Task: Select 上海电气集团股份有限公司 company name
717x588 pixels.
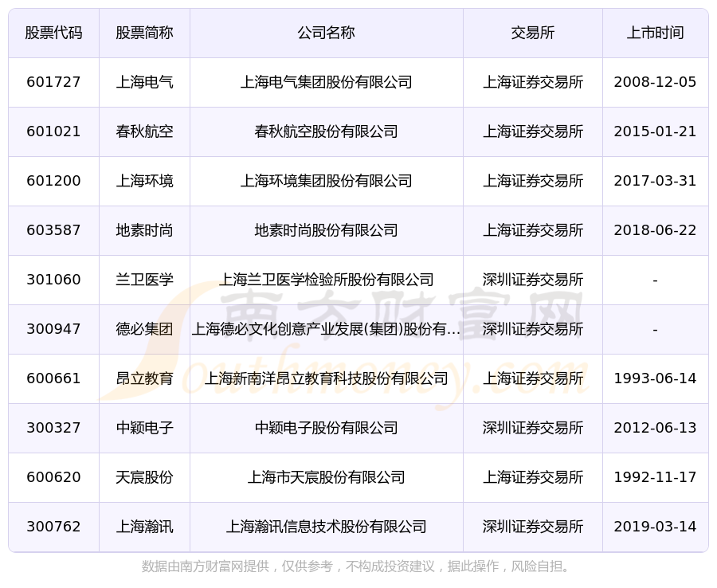Action: click(326, 82)
